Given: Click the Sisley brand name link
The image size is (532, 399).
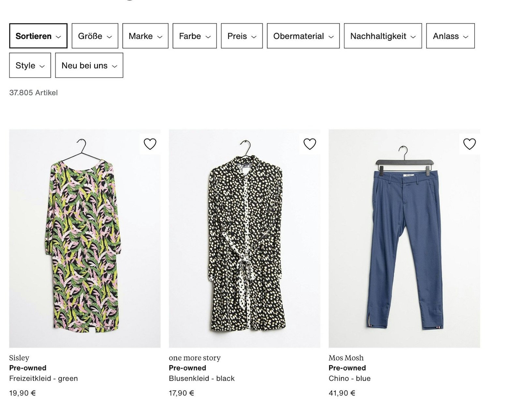Looking at the screenshot, I should point(19,358).
